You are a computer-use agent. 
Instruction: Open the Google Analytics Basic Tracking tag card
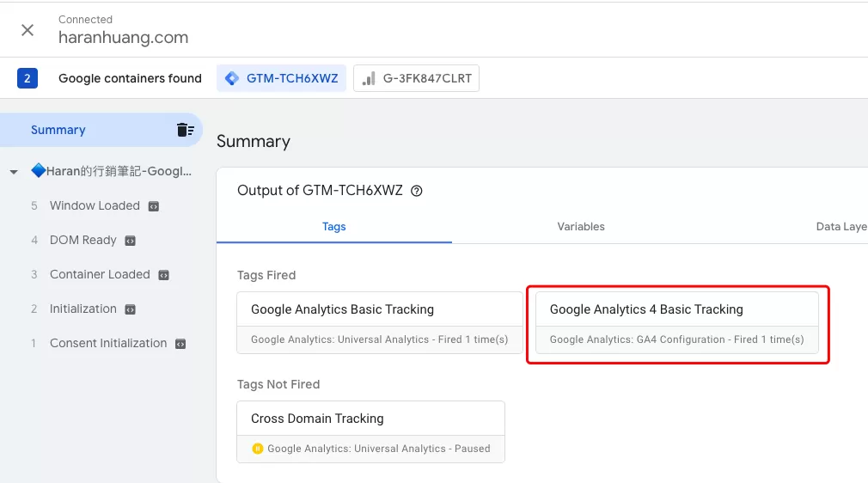[x=380, y=323]
